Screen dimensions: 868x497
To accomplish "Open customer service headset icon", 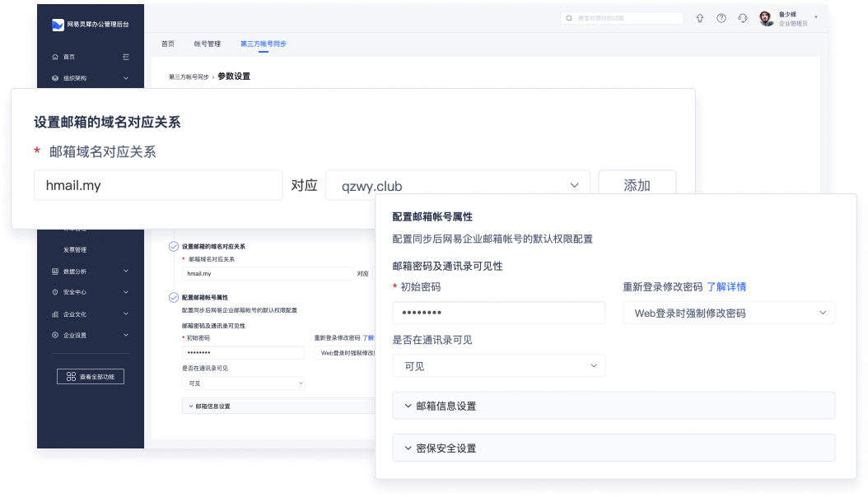I will pyautogui.click(x=743, y=18).
